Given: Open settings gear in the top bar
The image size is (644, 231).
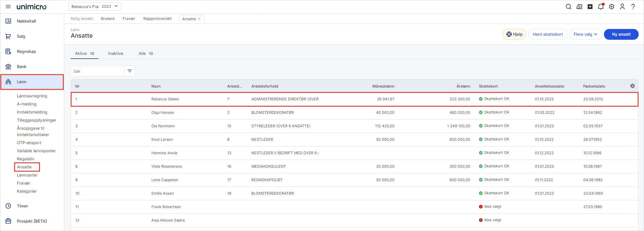Looking at the screenshot, I should click(611, 7).
